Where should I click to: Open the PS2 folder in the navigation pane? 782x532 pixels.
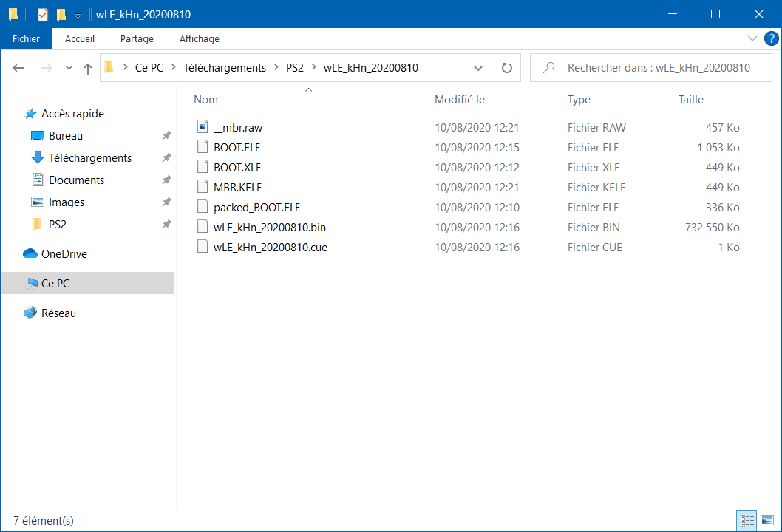click(x=58, y=225)
